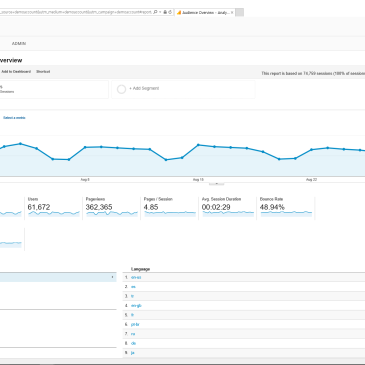Click the Aug 15 data point on chart
365x365 pixels.
[198, 145]
